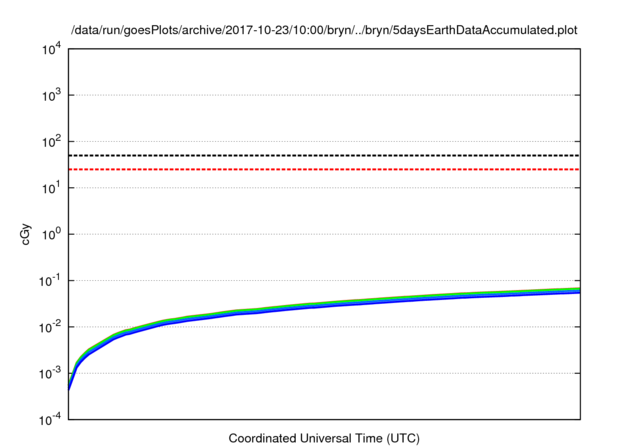Click the 10^-3 y-axis tick label
This screenshot has height=448, width=640.
pyautogui.click(x=50, y=374)
